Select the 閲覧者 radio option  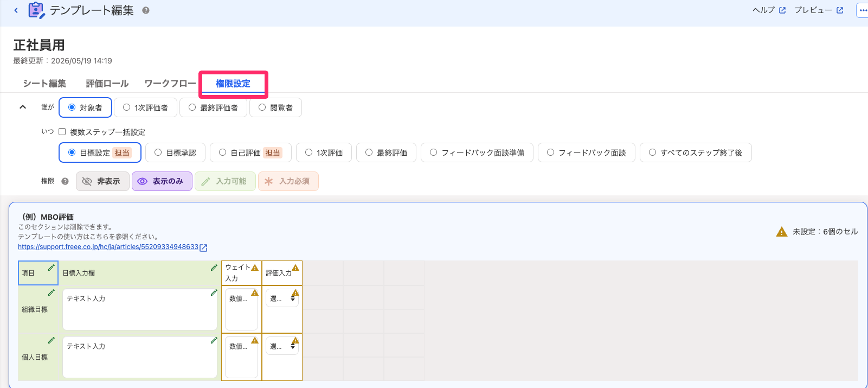pos(275,107)
